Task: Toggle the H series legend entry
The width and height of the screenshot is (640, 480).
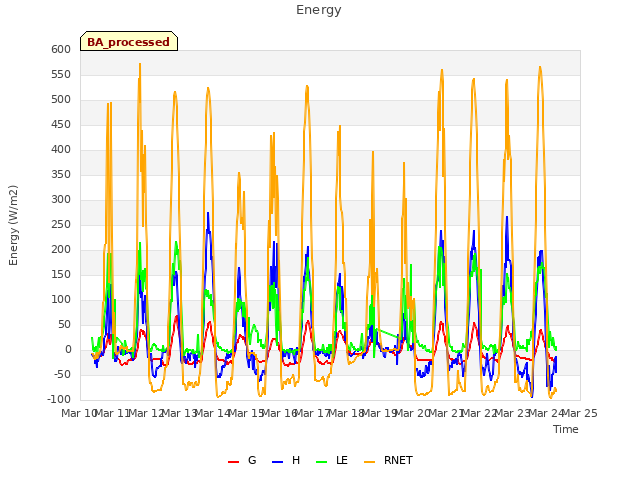Action: 286,460
